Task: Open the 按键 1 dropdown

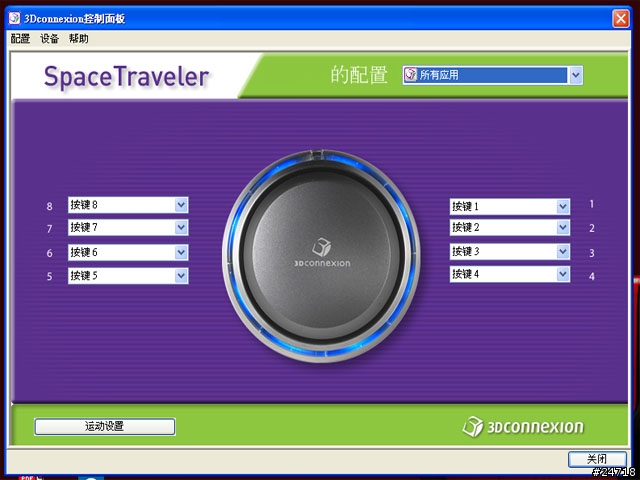Action: click(x=510, y=207)
